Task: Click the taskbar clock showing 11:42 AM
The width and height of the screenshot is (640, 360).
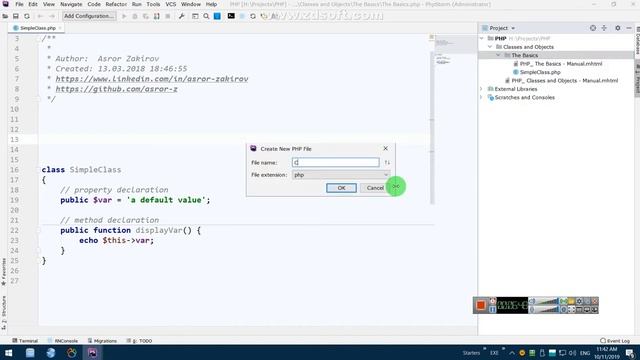Action: pos(607,353)
